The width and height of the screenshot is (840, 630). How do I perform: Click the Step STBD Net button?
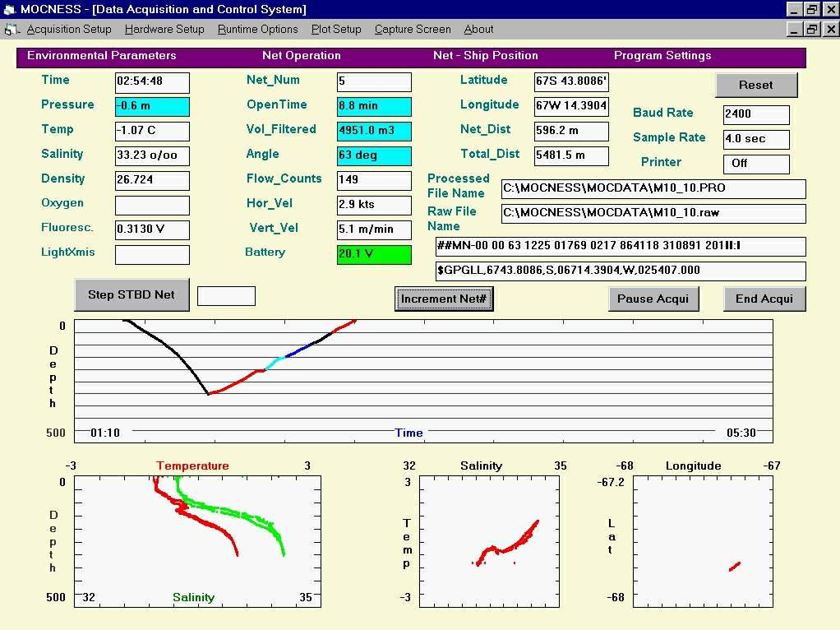click(132, 294)
